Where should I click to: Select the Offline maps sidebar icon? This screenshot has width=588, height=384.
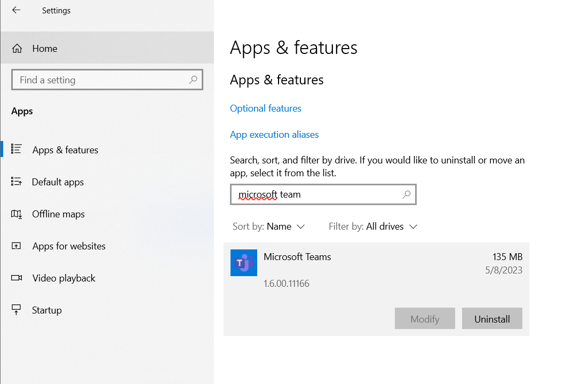[x=16, y=214]
